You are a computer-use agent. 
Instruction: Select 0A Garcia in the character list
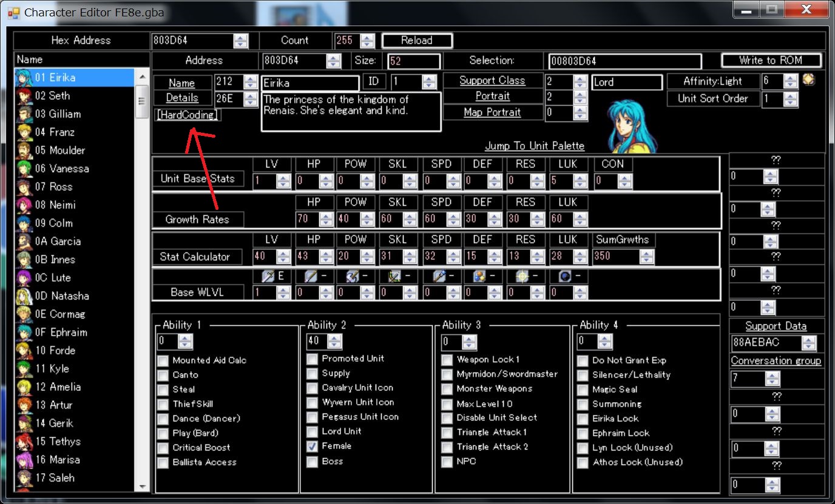click(75, 241)
